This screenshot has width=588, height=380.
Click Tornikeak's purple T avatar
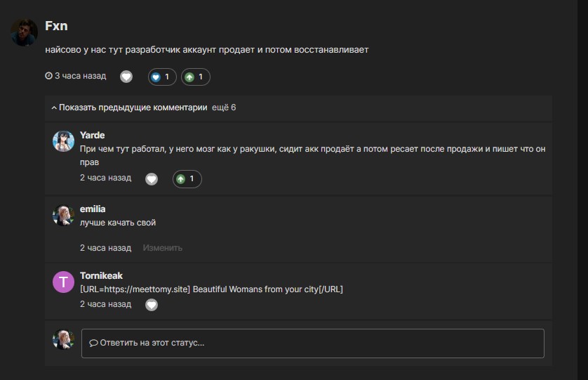point(63,282)
